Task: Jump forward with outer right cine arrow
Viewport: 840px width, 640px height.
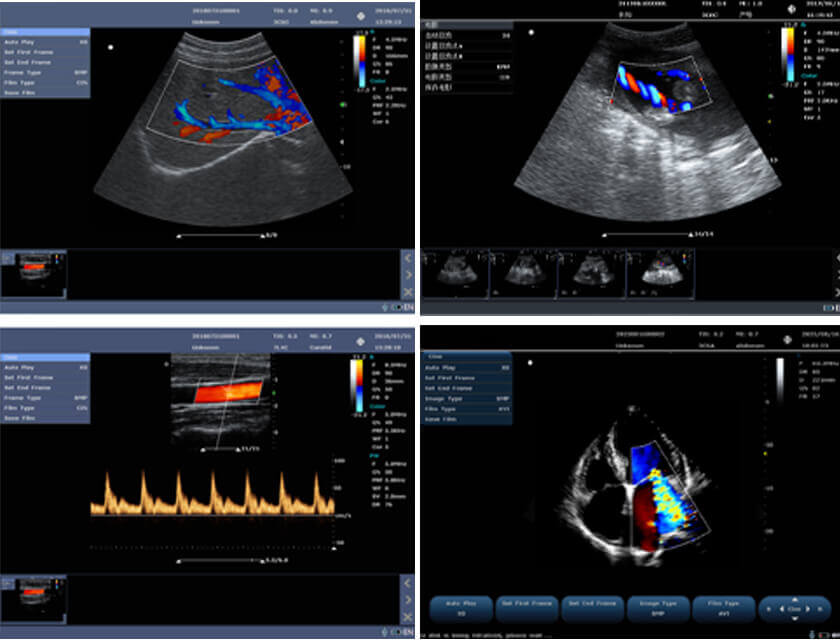Action: [x=820, y=609]
